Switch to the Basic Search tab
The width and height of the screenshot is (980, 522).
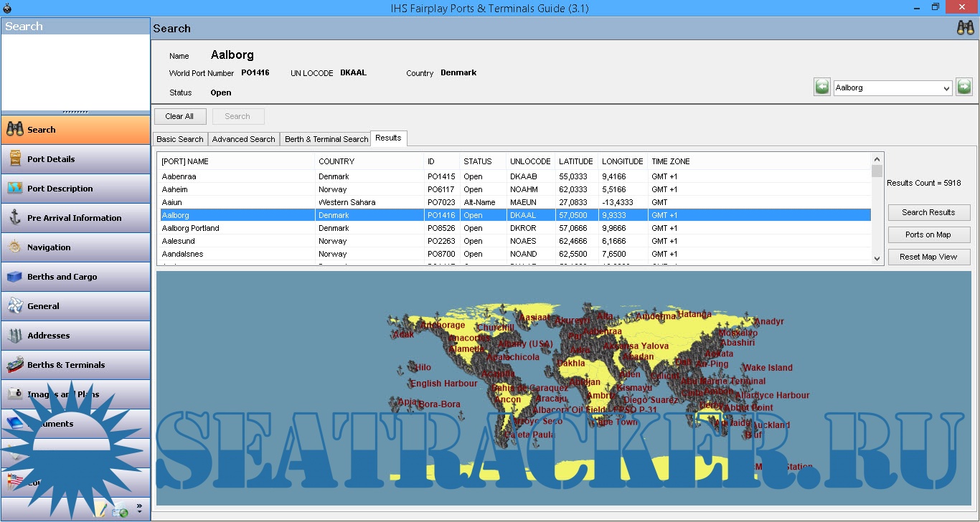pyautogui.click(x=180, y=139)
